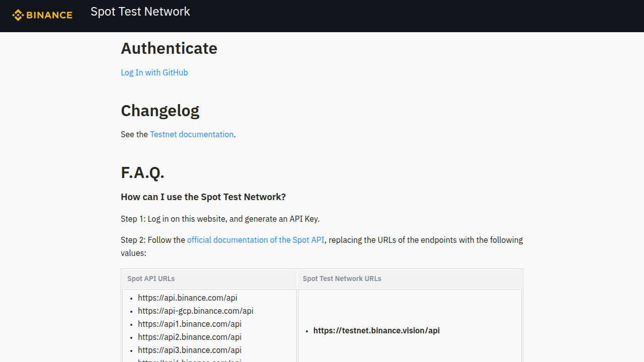The width and height of the screenshot is (644, 362).
Task: Select https://testnet.binance.vision/api in the table
Action: (x=376, y=330)
